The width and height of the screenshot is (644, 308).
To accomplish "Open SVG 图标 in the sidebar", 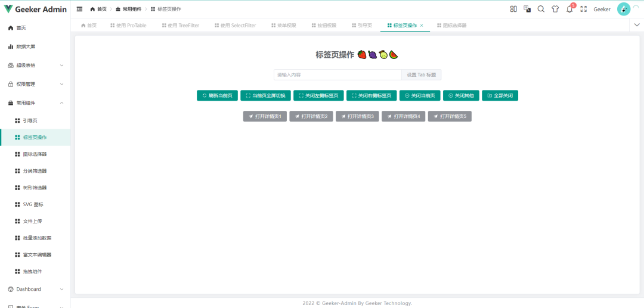I will (35, 204).
